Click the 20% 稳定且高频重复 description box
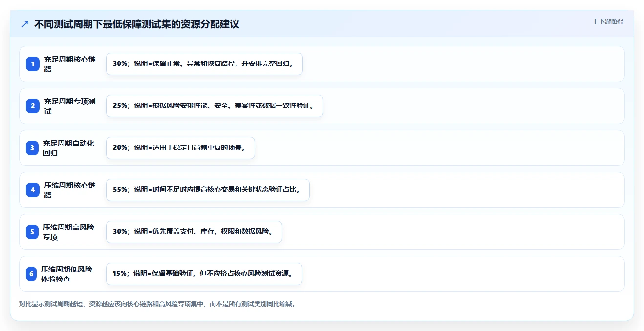The image size is (644, 331). pyautogui.click(x=180, y=148)
